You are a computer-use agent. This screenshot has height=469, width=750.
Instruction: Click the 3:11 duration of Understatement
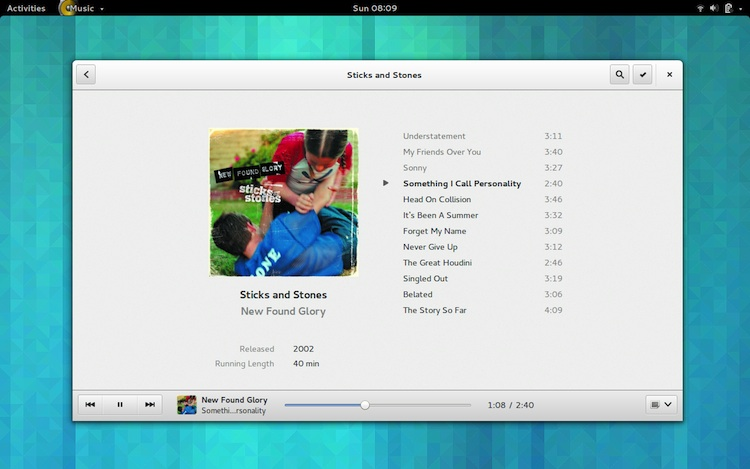coord(553,136)
